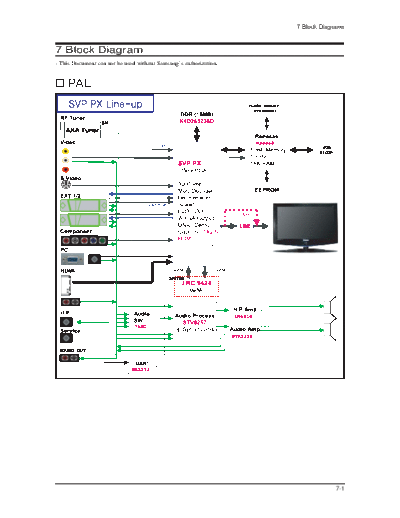Click the white audio RCA jack under Video
This screenshot has height=518, width=400.
pos(66,160)
